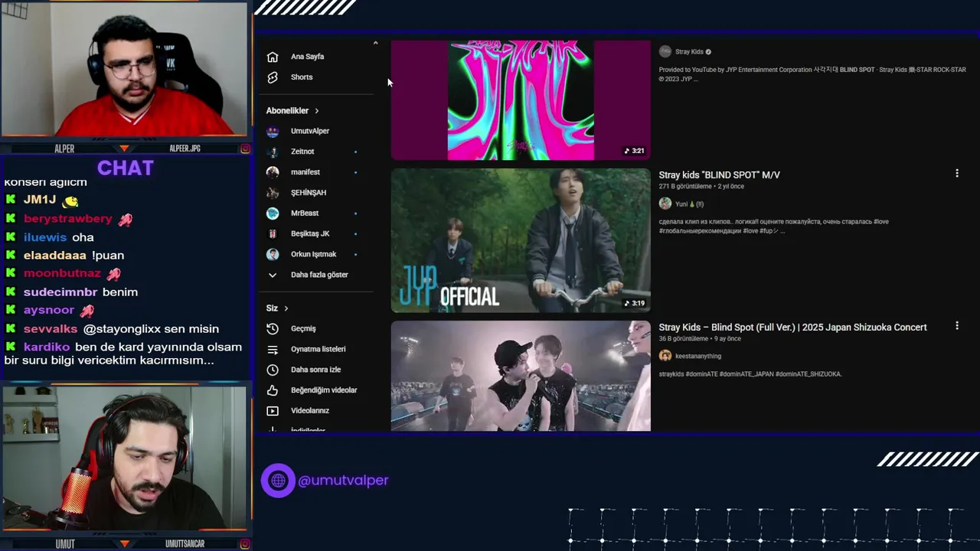980x551 pixels.
Task: Click chat username moonbutnaz
Action: pos(62,273)
